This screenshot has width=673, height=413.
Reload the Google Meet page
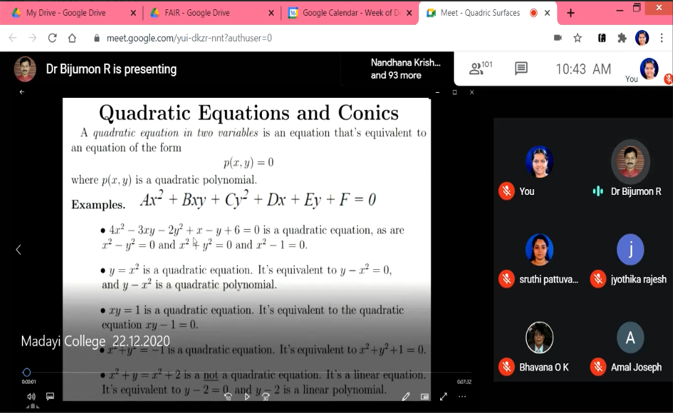coord(52,38)
